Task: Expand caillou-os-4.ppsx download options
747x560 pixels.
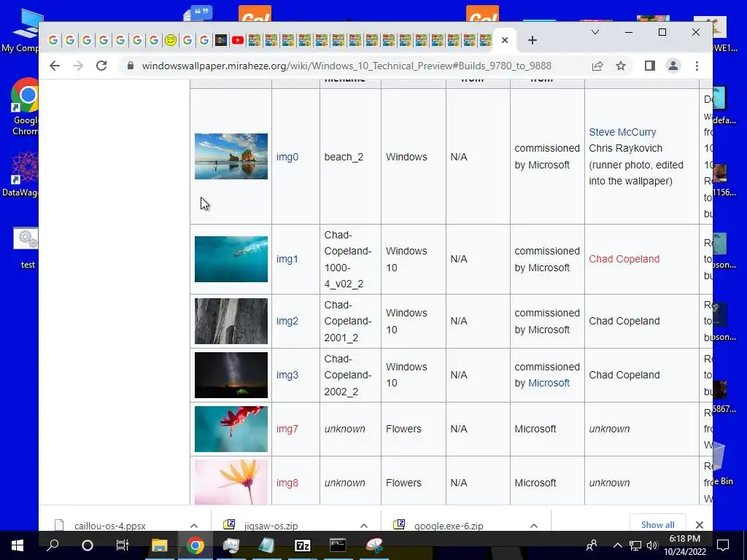Action: pos(194,526)
